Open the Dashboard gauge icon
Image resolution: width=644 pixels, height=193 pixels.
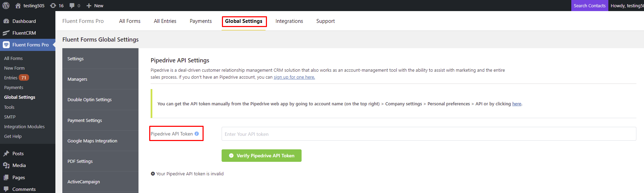tap(6, 21)
